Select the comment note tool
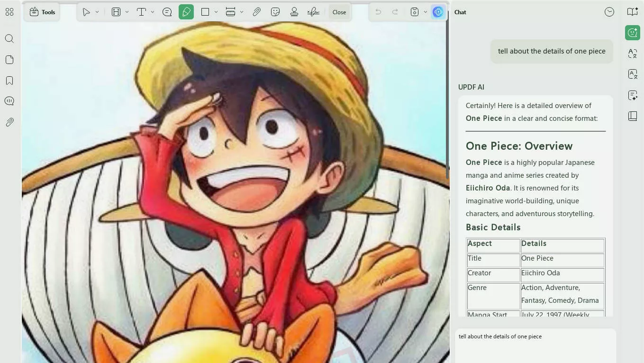This screenshot has width=644, height=363. tap(167, 12)
